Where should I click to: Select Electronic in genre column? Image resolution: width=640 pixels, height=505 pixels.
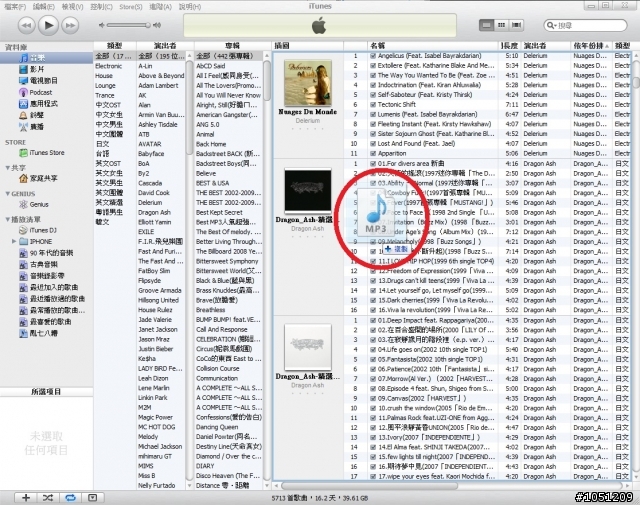[x=115, y=66]
